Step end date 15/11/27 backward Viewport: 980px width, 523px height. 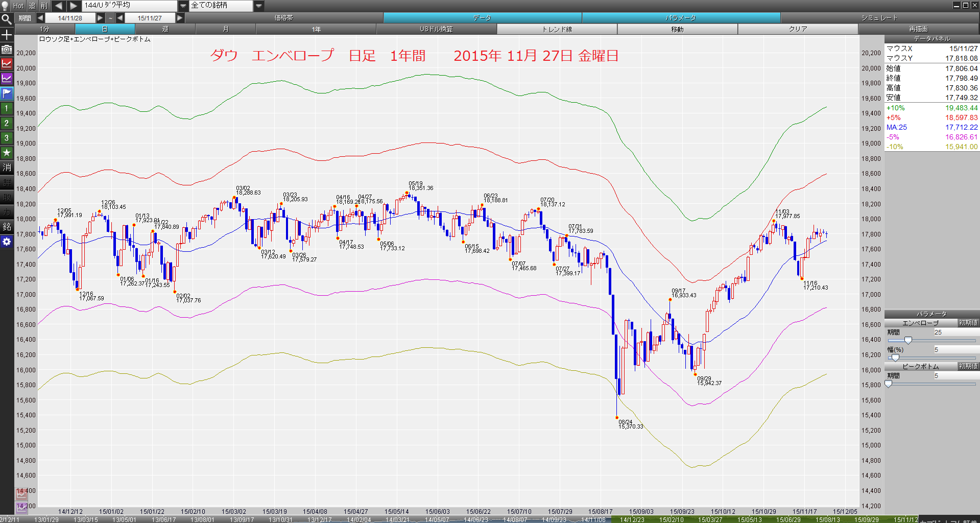click(120, 18)
